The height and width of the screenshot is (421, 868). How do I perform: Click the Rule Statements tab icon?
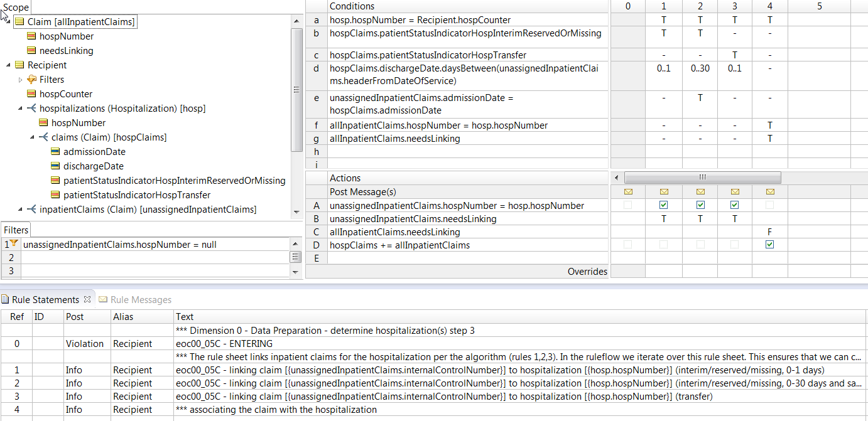click(6, 300)
